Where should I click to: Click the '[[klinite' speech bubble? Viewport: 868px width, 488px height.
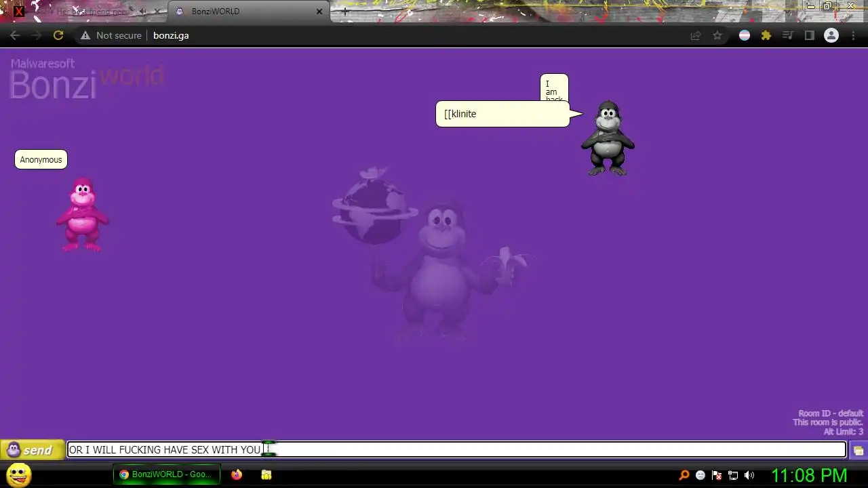[502, 114]
